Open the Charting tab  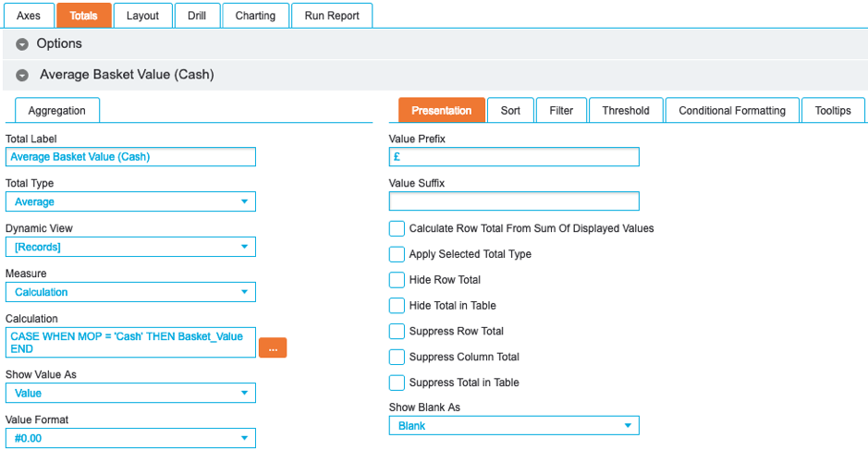click(255, 16)
